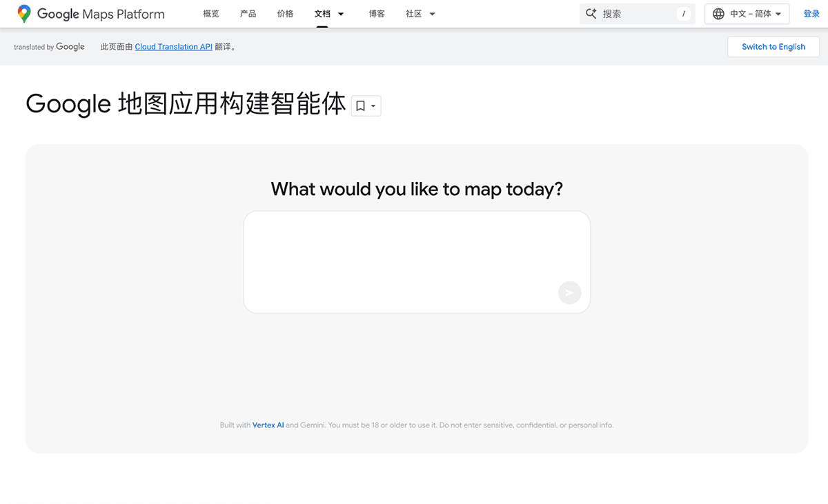The height and width of the screenshot is (504, 828).
Task: Click the send arrow in the prompt box
Action: (569, 292)
